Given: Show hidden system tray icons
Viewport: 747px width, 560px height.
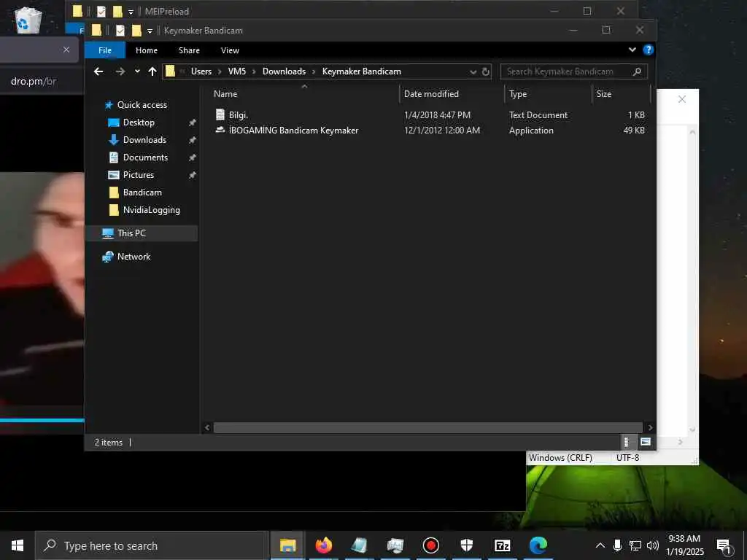Looking at the screenshot, I should (600, 545).
